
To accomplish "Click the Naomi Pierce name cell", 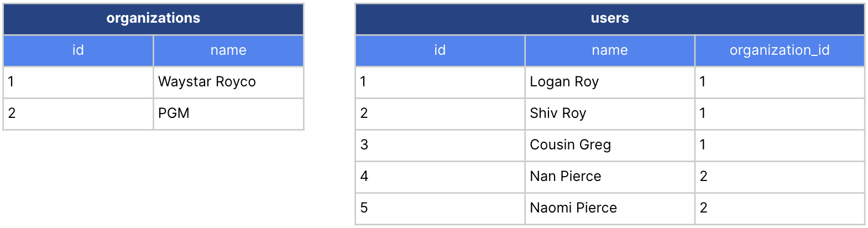I will tap(609, 208).
